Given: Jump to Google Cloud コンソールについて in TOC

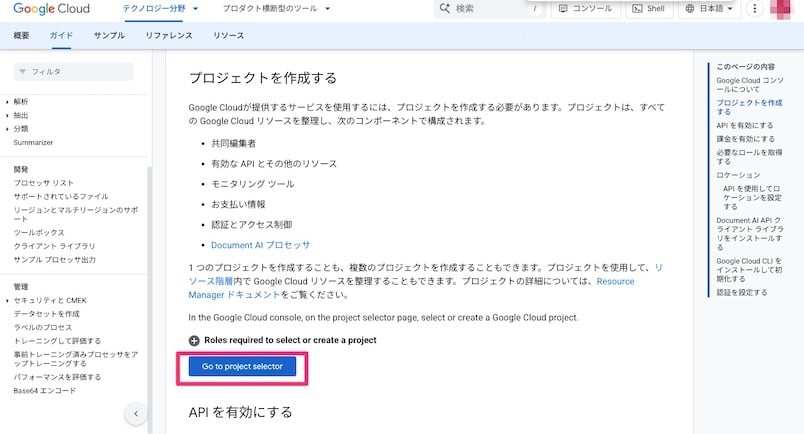Looking at the screenshot, I should click(x=750, y=85).
